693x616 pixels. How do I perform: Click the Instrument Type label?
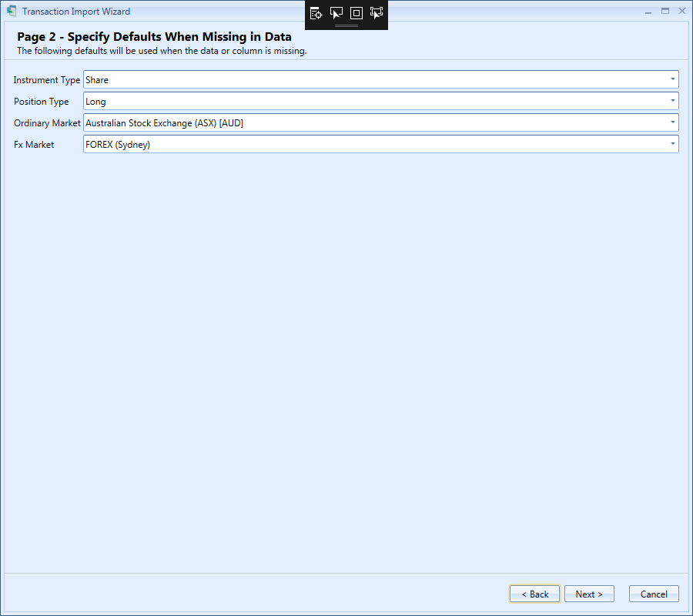[x=46, y=80]
